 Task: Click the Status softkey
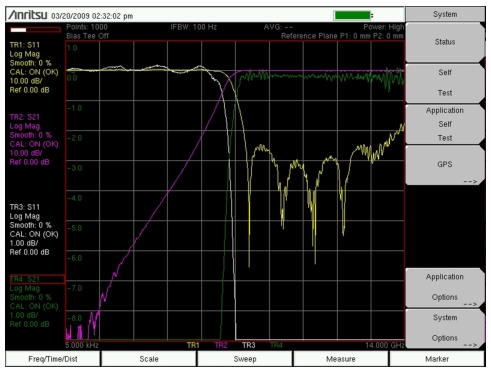(x=445, y=42)
